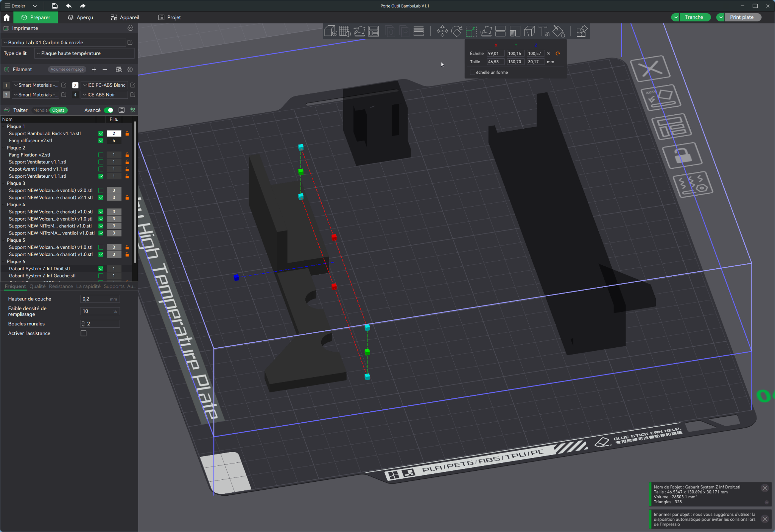
Task: Toggle the Avancé switch
Action: (109, 110)
